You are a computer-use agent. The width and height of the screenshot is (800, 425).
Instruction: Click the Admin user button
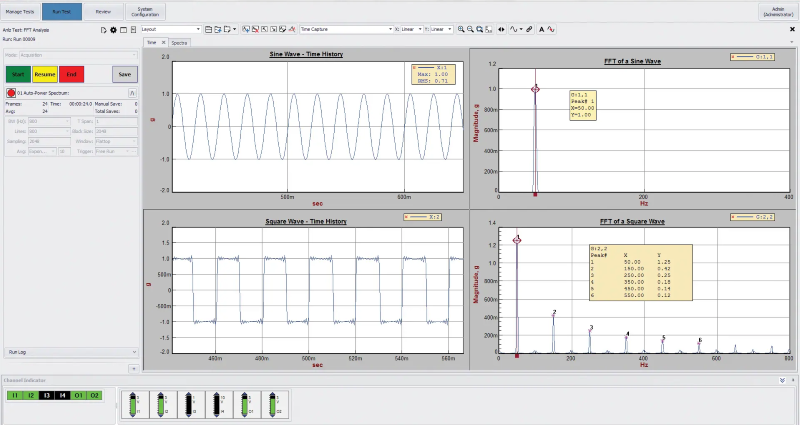tap(776, 11)
